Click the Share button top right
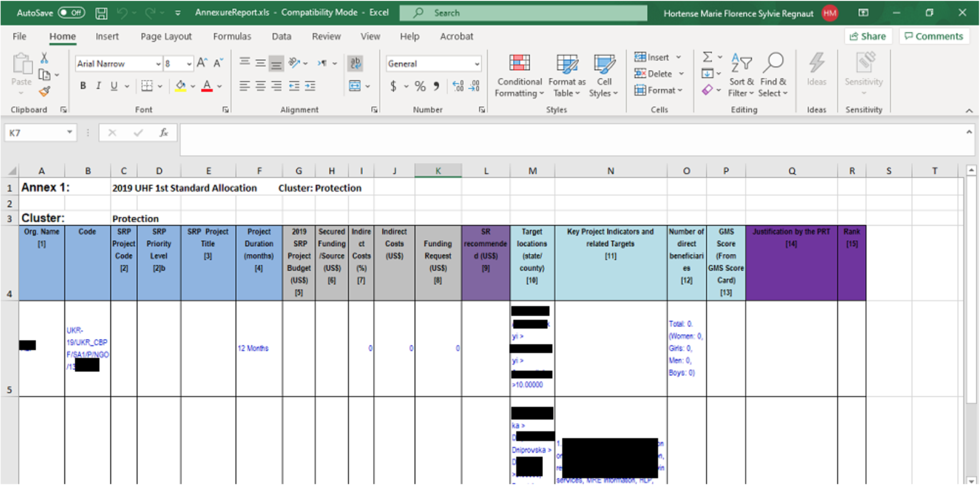The image size is (980, 487). coord(871,36)
